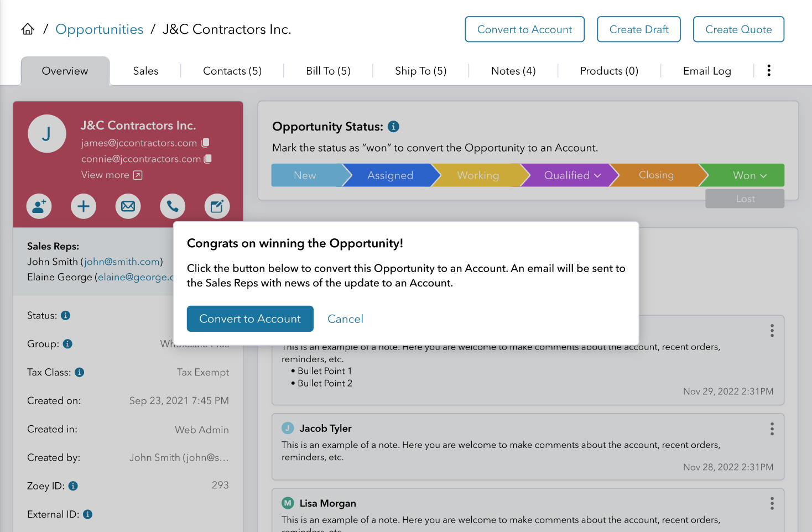
Task: Go to the home icon in breadcrumb
Action: [x=28, y=29]
